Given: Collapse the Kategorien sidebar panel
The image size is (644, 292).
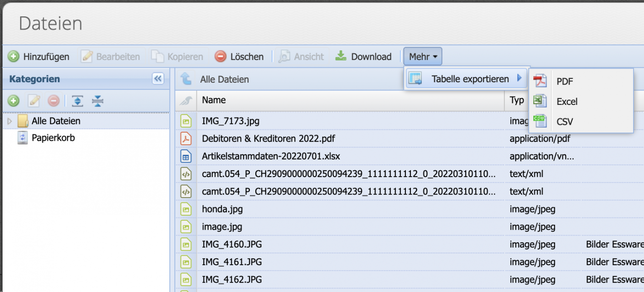Looking at the screenshot, I should (157, 79).
